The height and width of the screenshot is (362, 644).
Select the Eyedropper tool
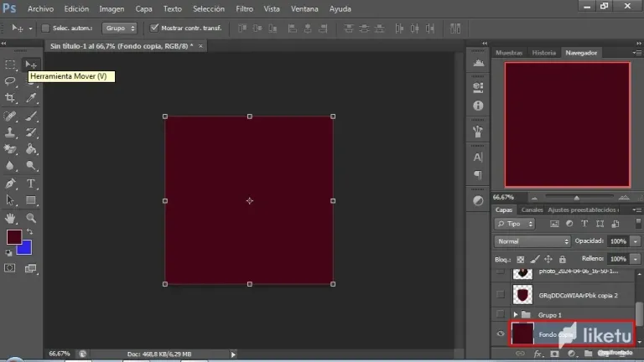(x=31, y=98)
